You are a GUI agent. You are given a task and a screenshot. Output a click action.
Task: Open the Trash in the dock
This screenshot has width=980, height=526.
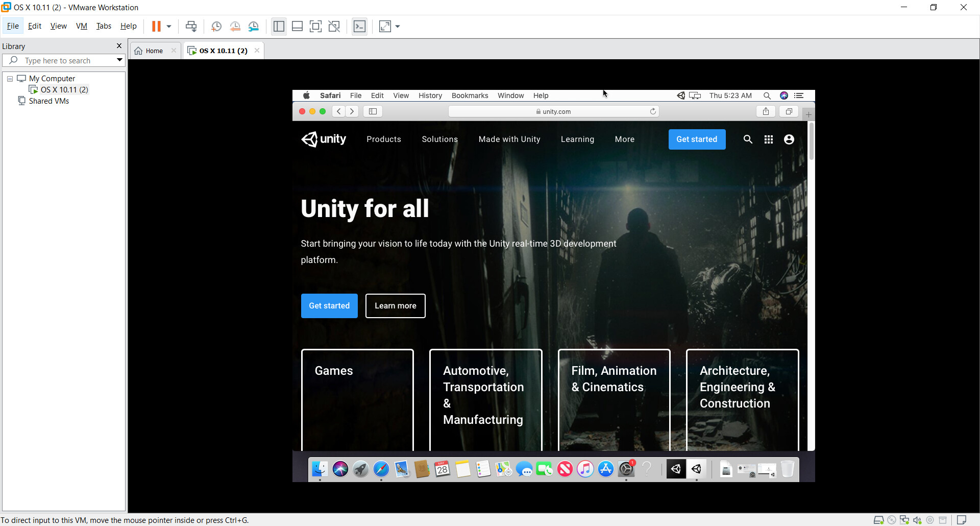coord(788,469)
